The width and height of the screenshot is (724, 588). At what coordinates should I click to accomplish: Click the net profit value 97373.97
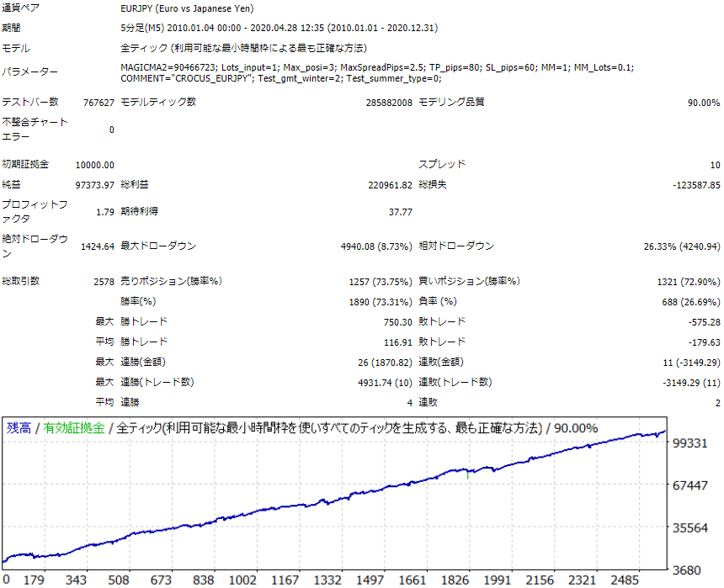point(94,185)
